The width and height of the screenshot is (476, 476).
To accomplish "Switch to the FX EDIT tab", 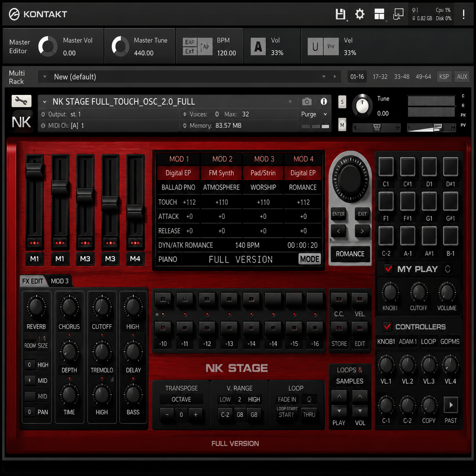I will coord(33,281).
